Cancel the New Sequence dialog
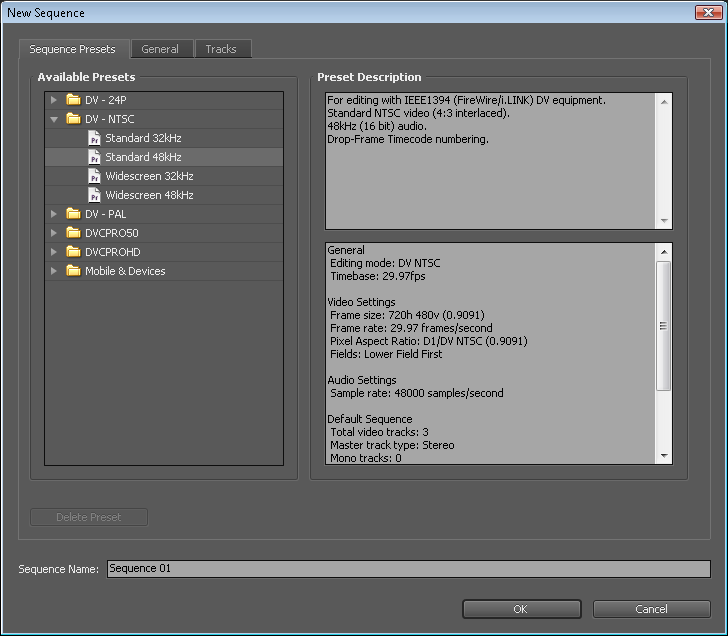This screenshot has height=636, width=728. [x=651, y=609]
